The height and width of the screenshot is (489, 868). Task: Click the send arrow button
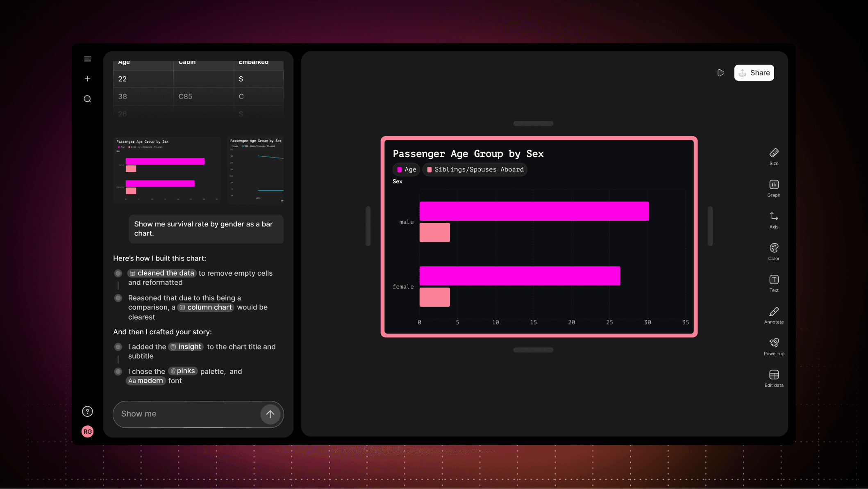pos(270,414)
